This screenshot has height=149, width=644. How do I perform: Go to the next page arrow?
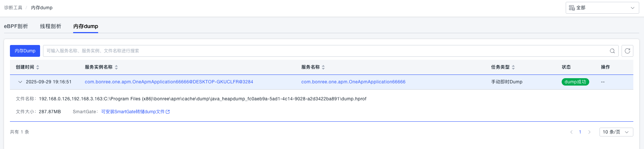point(589,132)
